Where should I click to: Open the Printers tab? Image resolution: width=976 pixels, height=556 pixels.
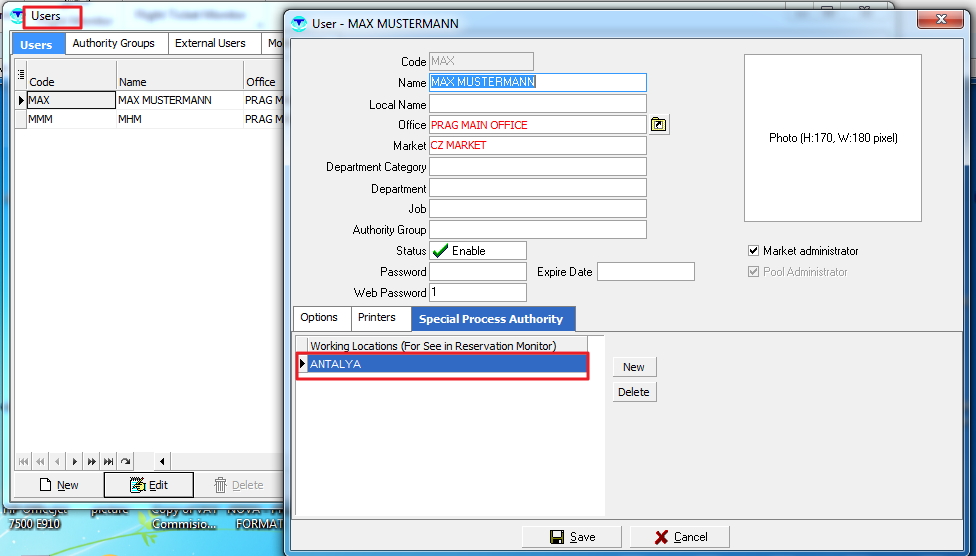tap(378, 318)
